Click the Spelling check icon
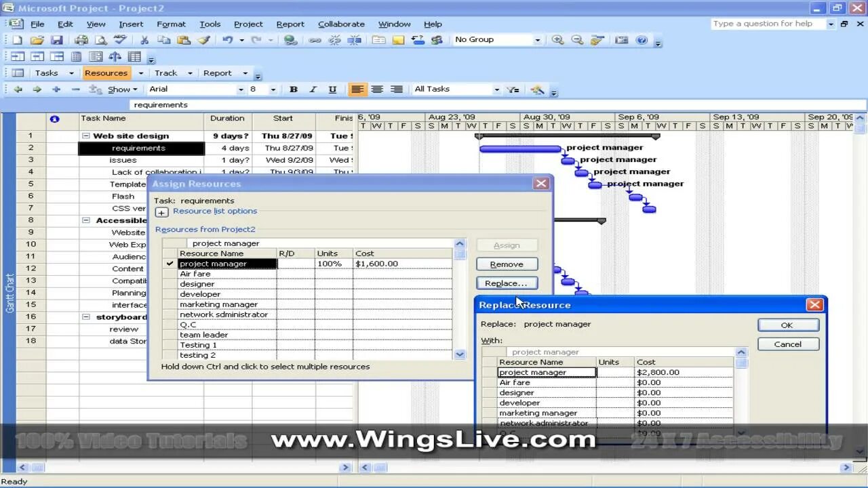 click(119, 39)
